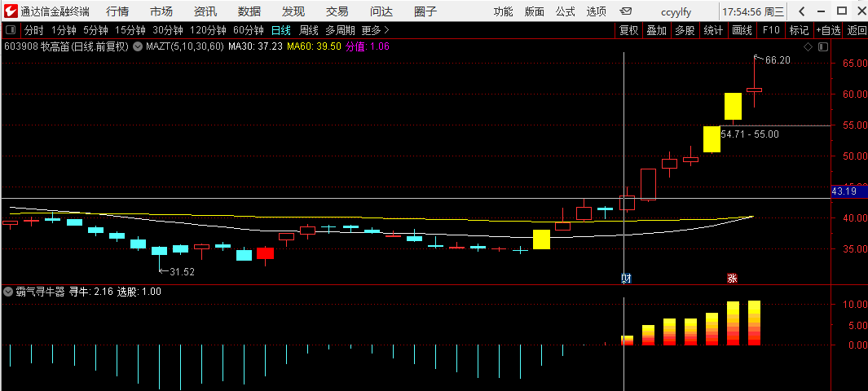Open the 圈子 menu

[425, 11]
